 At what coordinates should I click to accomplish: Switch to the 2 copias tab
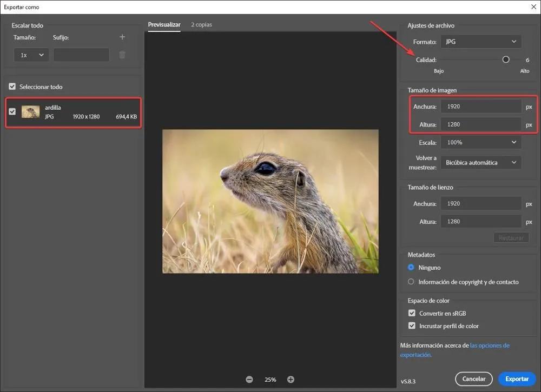point(201,24)
